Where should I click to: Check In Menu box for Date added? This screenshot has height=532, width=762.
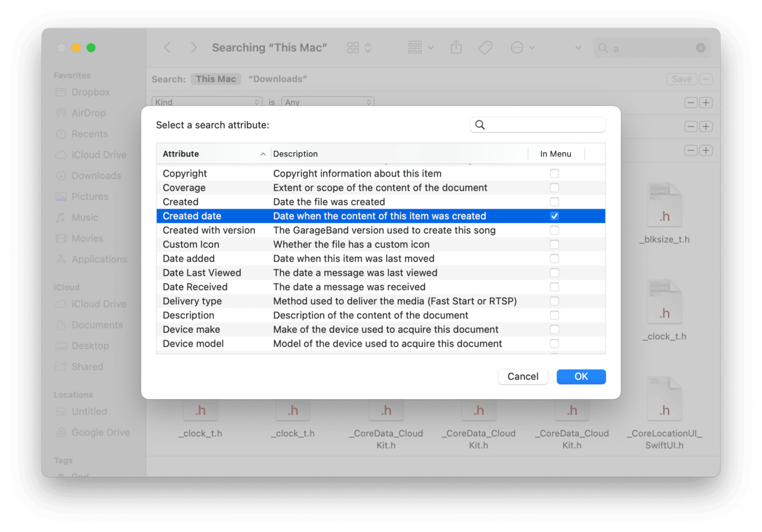click(x=554, y=259)
